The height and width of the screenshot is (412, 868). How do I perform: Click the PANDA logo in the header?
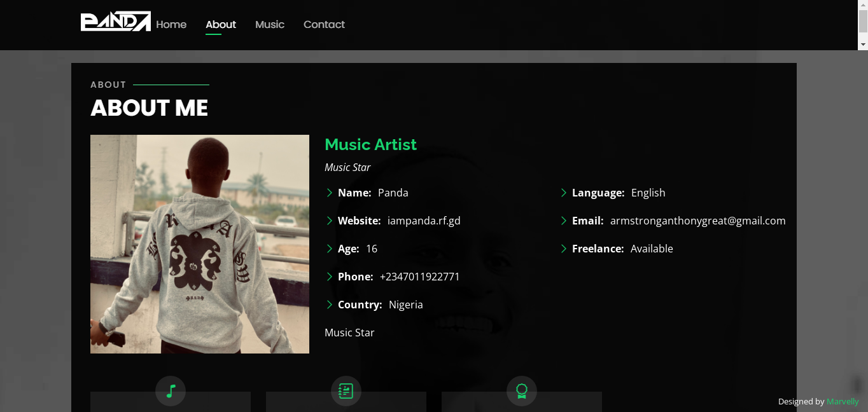point(115,22)
